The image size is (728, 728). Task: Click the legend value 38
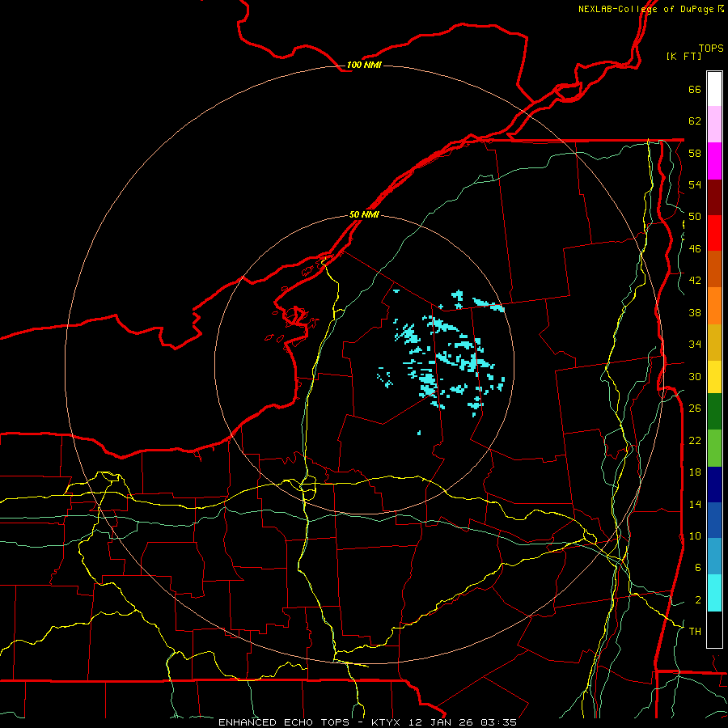695,312
